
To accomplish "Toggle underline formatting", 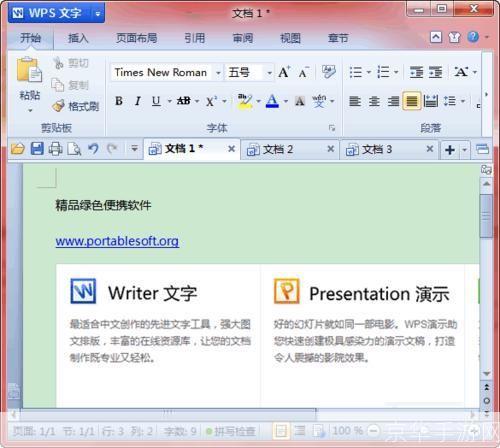I will pos(156,101).
